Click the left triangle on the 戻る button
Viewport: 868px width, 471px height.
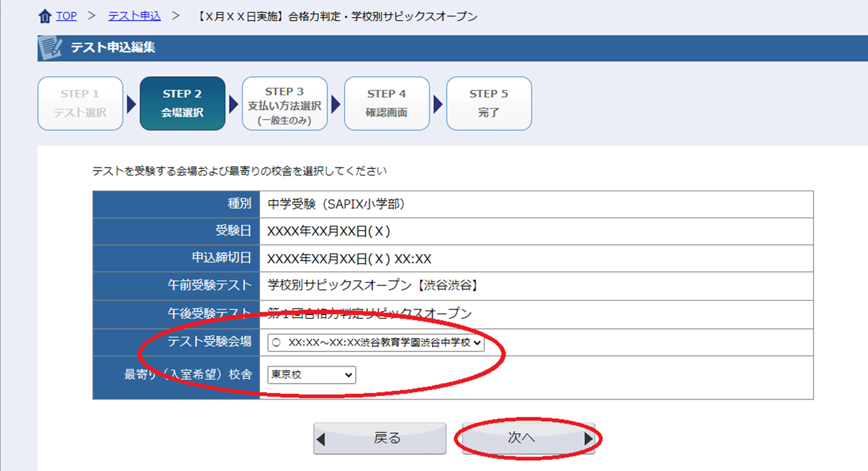[321, 439]
